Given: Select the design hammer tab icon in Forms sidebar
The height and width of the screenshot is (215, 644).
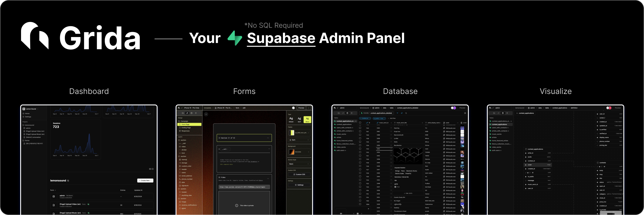Looking at the screenshot, I should coord(187,113).
